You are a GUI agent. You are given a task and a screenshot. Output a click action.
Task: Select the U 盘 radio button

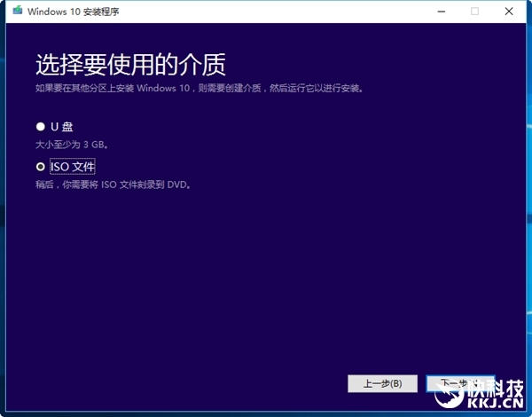click(40, 127)
